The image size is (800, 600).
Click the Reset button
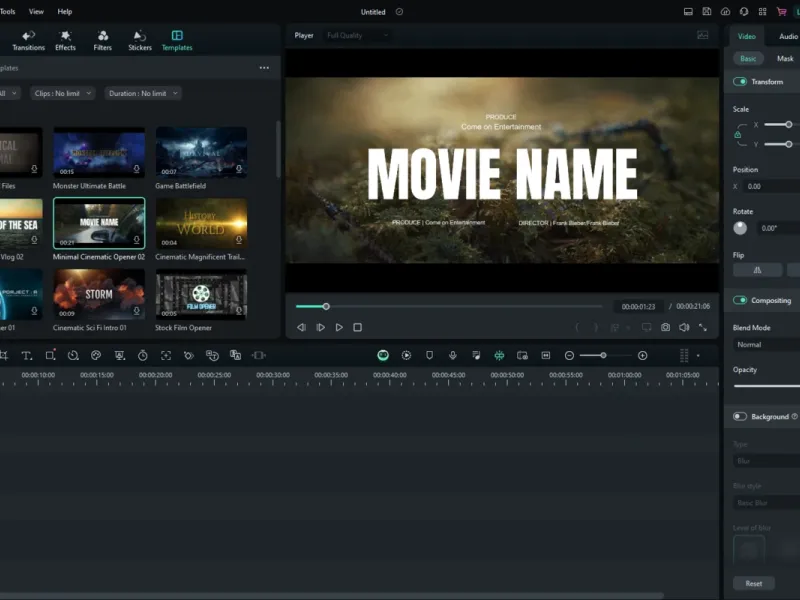[x=754, y=583]
